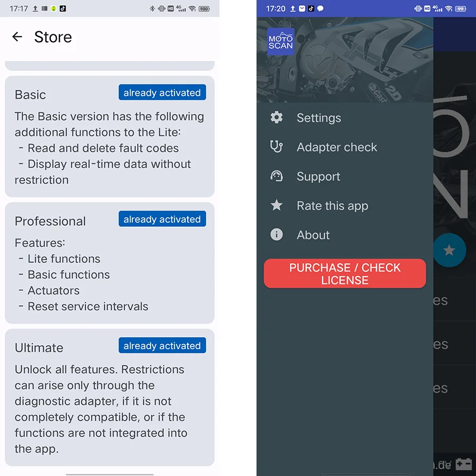
Task: Click the Settings gear icon in drawer
Action: pos(277,117)
